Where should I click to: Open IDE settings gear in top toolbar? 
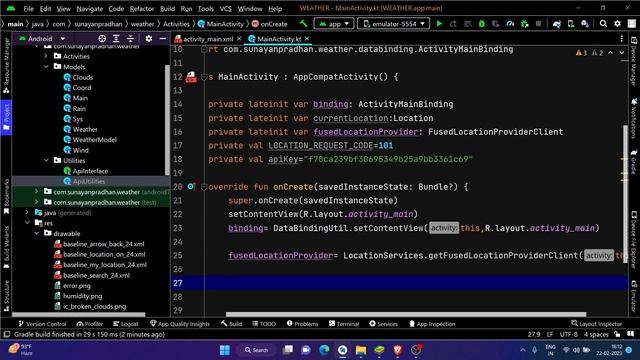[x=617, y=24]
